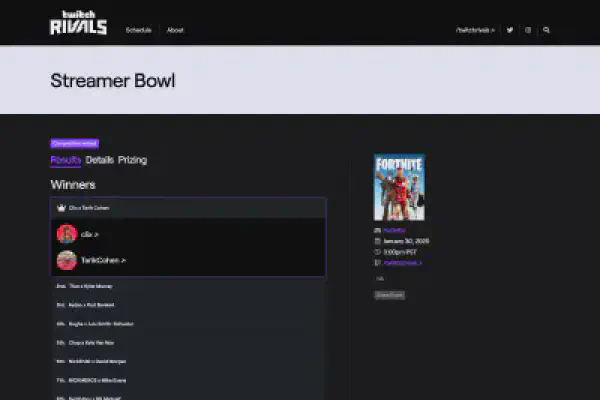This screenshot has width=600, height=400.
Task: Click the controller icon beside Fortnite link
Action: [x=377, y=230]
